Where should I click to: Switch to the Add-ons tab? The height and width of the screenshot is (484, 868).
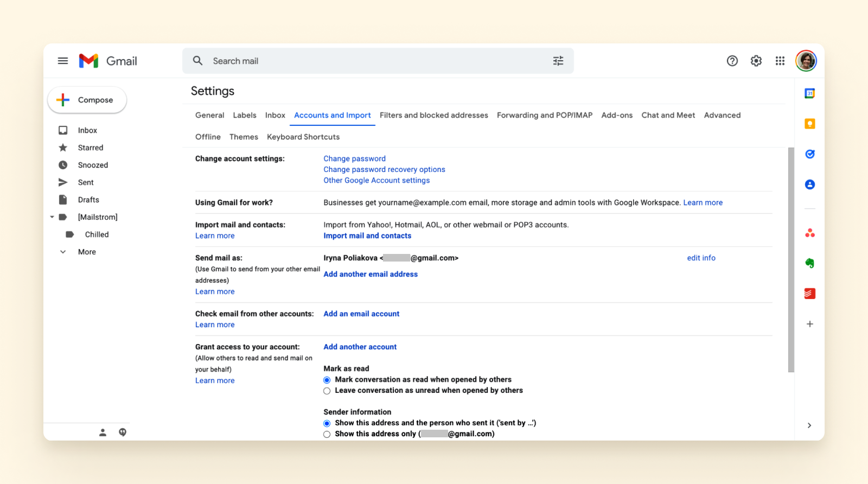pos(617,115)
